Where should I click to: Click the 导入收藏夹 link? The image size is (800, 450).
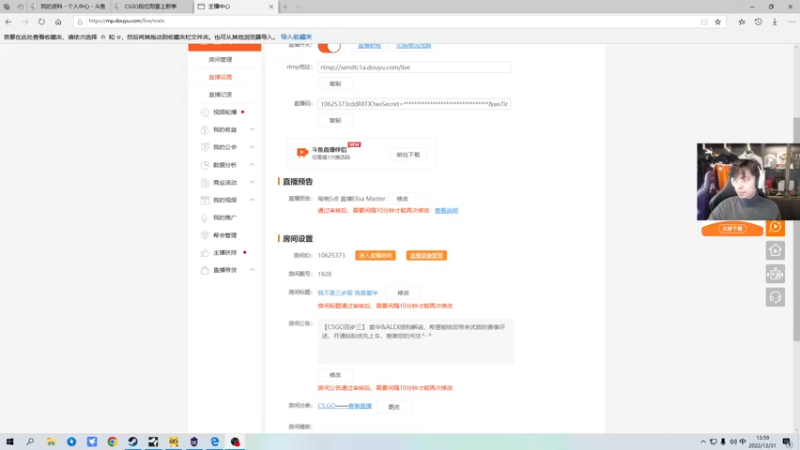pyautogui.click(x=296, y=37)
